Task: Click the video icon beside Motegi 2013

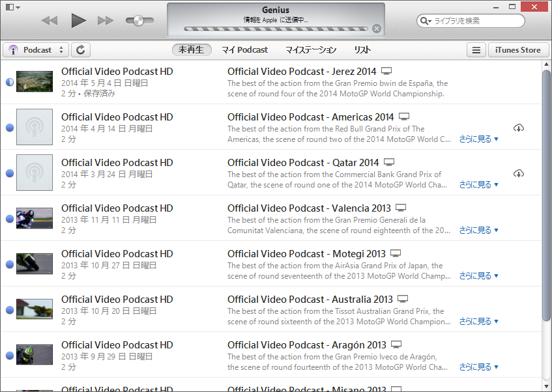Action: (x=396, y=253)
